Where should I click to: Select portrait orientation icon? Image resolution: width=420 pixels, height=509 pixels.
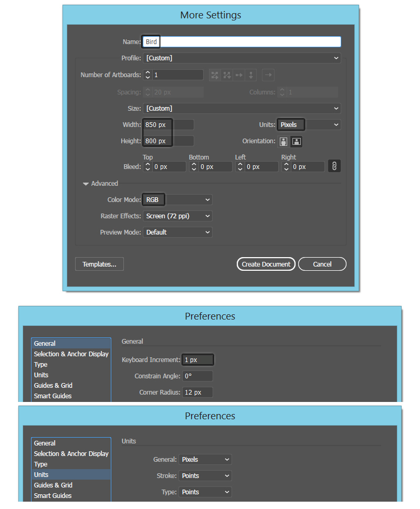tap(284, 141)
